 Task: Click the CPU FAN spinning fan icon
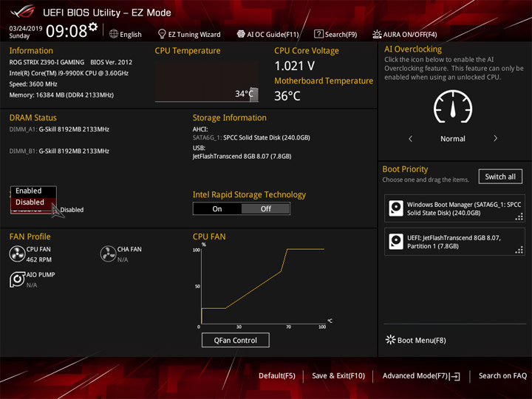pyautogui.click(x=17, y=253)
